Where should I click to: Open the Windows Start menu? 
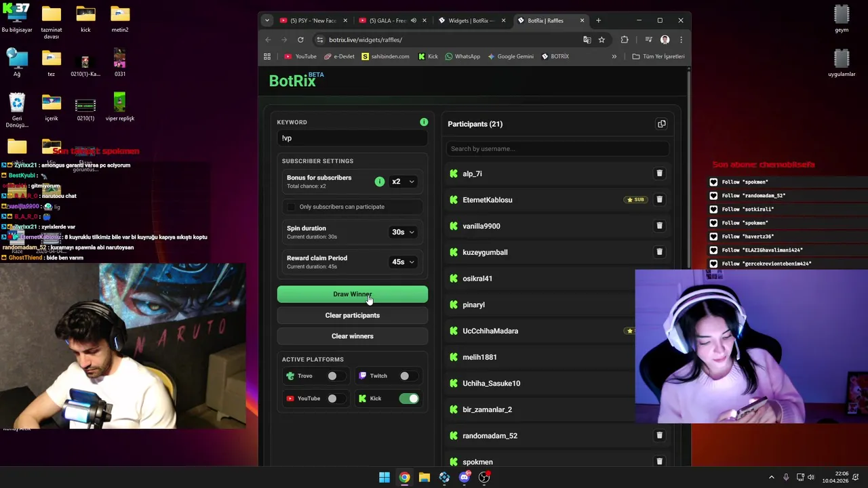pyautogui.click(x=384, y=477)
